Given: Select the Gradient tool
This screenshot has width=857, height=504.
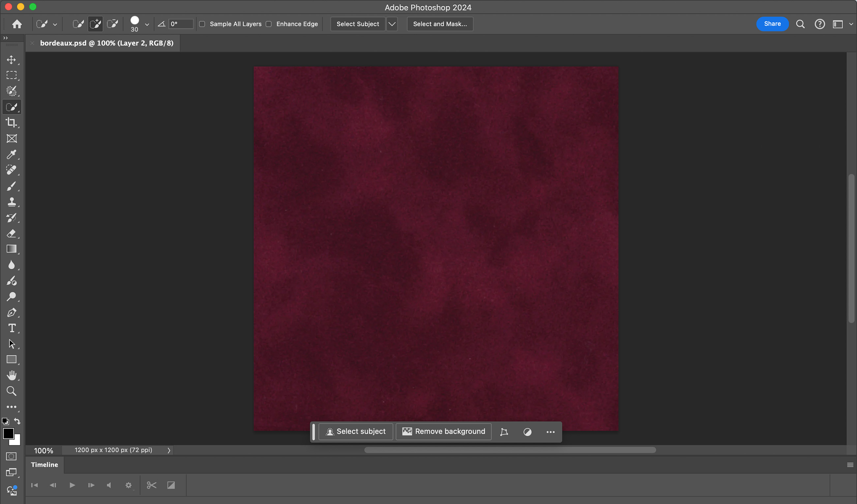Looking at the screenshot, I should tap(11, 249).
